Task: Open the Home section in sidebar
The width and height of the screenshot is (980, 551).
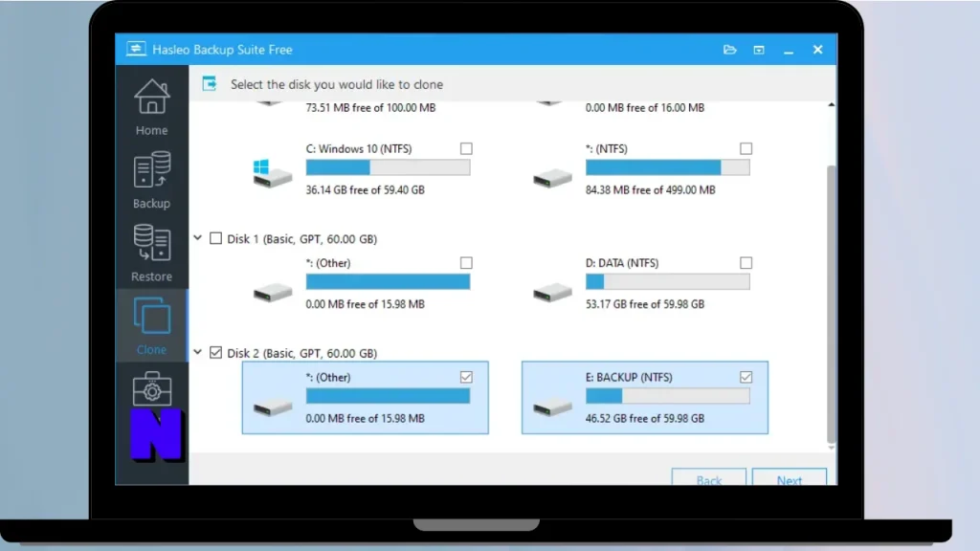Action: coord(152,107)
